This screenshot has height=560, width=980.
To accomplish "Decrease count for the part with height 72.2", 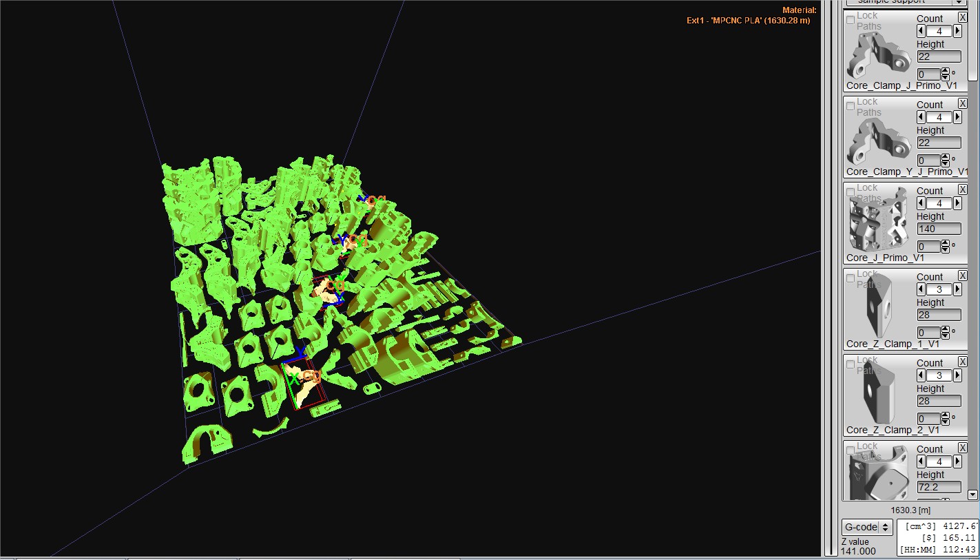I will coord(921,462).
